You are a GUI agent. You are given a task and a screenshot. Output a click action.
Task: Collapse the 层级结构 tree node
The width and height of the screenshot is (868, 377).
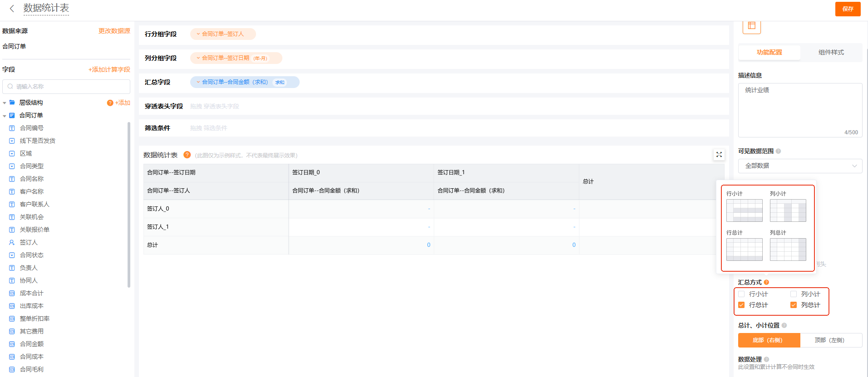tap(5, 103)
